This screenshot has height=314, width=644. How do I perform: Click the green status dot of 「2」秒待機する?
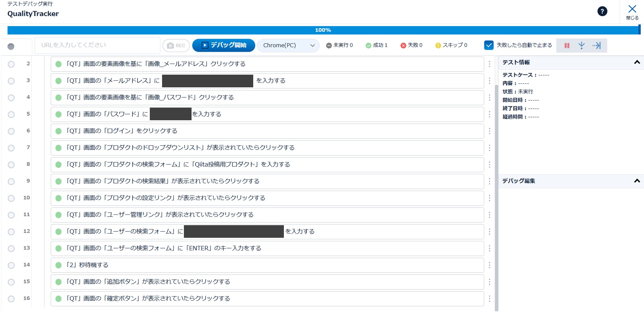click(x=59, y=265)
